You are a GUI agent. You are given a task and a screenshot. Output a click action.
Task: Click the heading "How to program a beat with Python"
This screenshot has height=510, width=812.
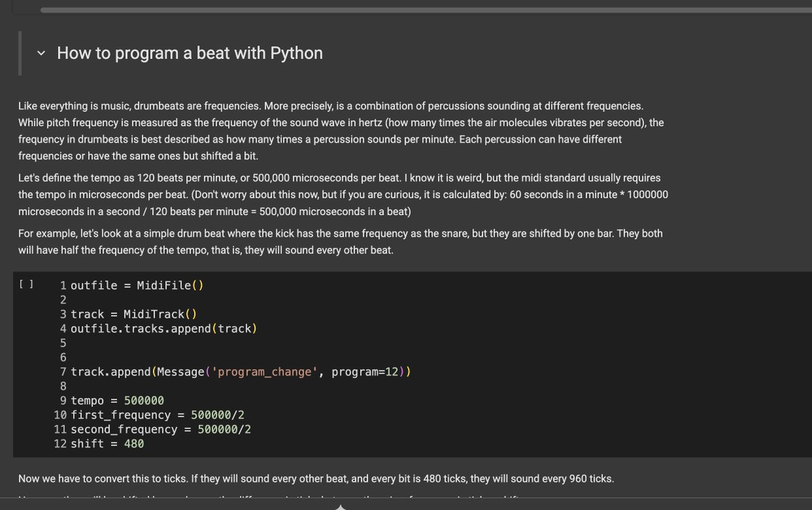(189, 53)
